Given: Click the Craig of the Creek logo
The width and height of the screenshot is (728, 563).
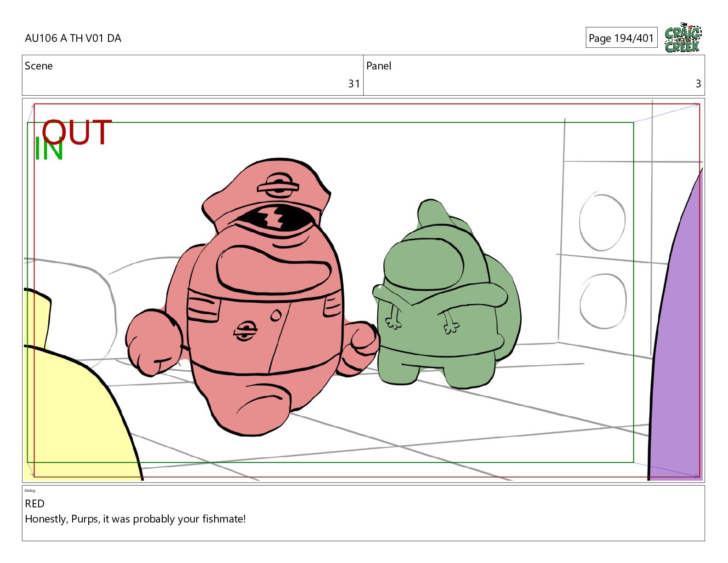Looking at the screenshot, I should 683,38.
